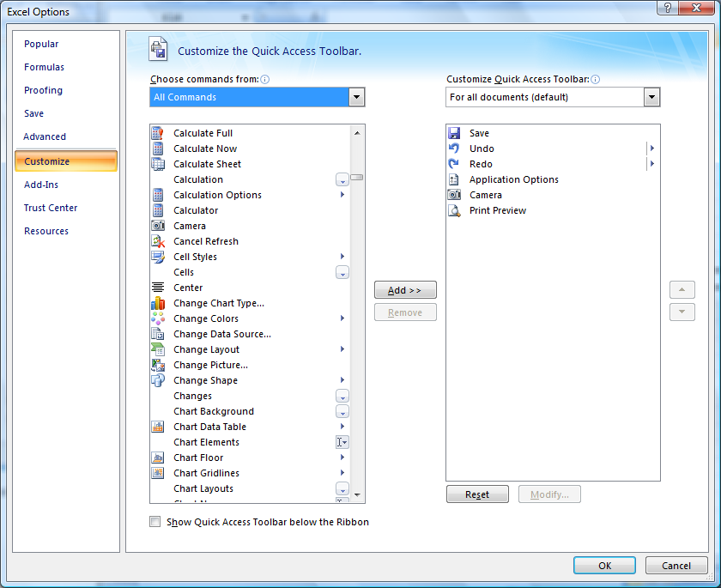721x588 pixels.
Task: Expand the Cells group arrow
Action: click(x=342, y=272)
